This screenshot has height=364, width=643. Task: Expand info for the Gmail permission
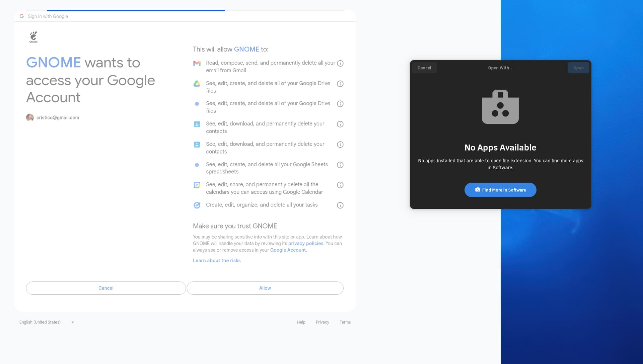(x=340, y=63)
